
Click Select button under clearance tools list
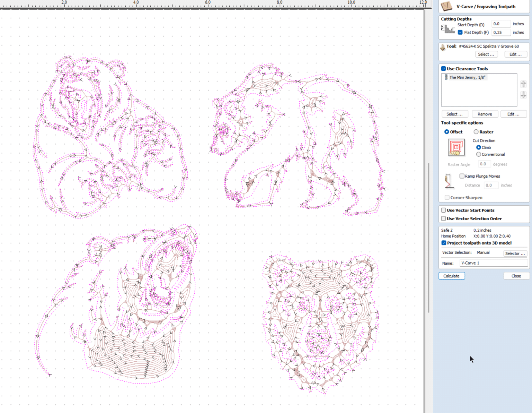pyautogui.click(x=454, y=114)
